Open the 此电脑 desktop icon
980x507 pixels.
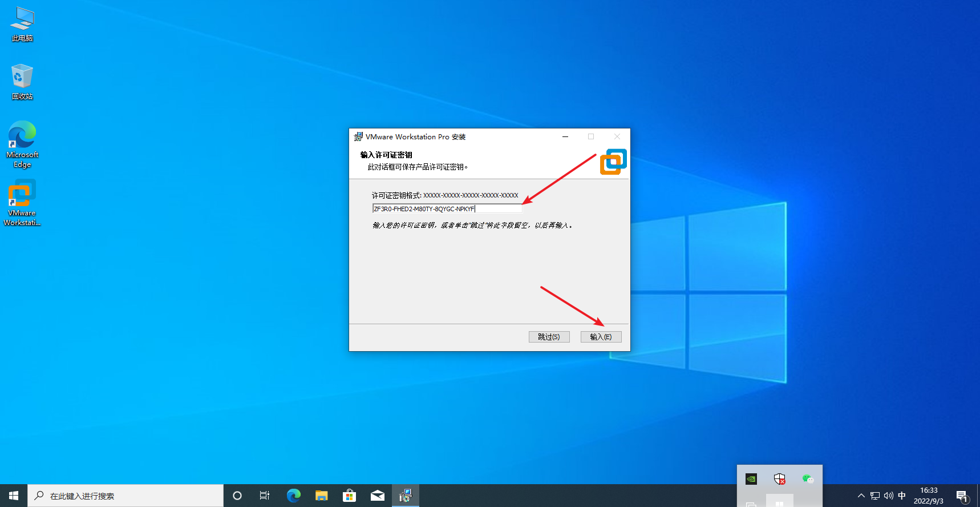pos(22,25)
